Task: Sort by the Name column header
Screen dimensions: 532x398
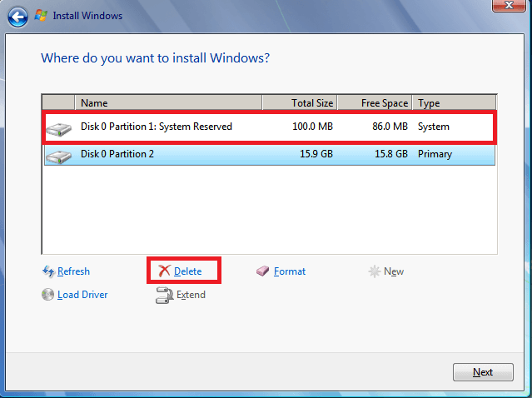Action: [168, 103]
